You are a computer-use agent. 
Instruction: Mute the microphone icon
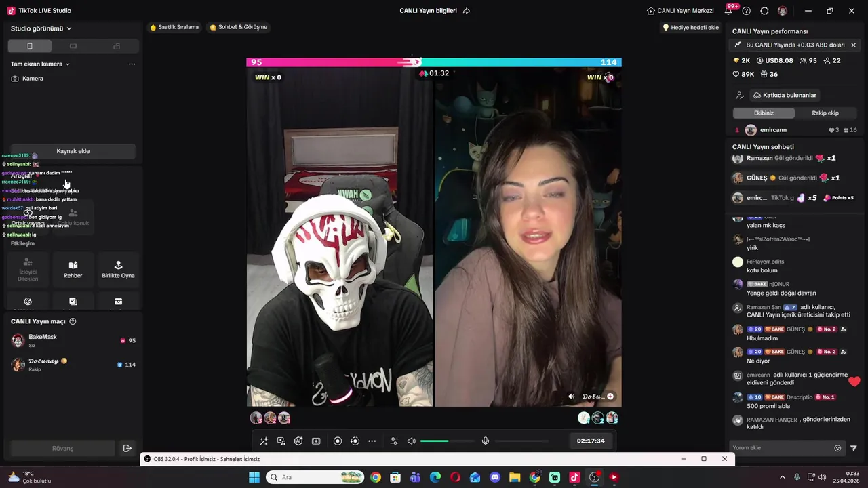(486, 441)
